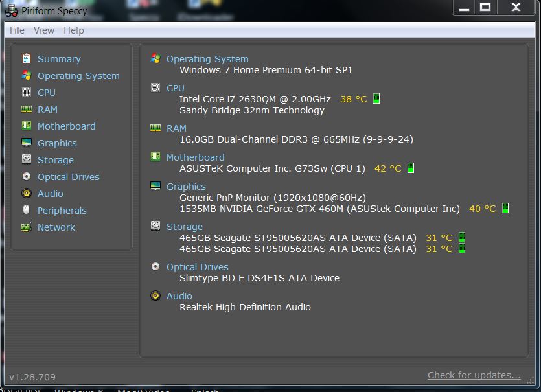Click the second Seagate drive temperature gauge
Viewport: 541px width, 392px height.
(x=462, y=248)
